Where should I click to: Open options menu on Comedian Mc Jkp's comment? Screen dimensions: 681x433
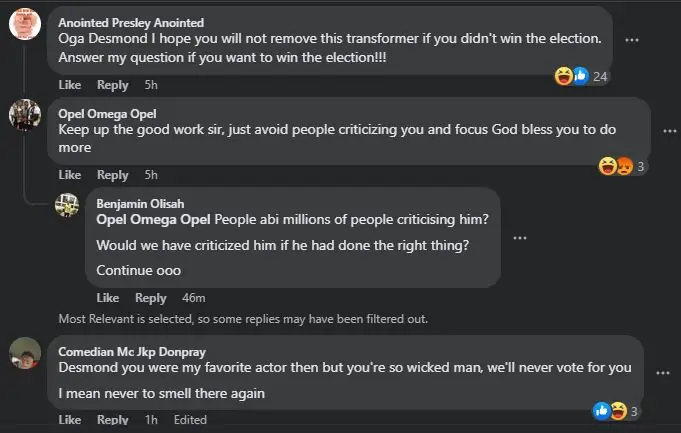point(661,371)
